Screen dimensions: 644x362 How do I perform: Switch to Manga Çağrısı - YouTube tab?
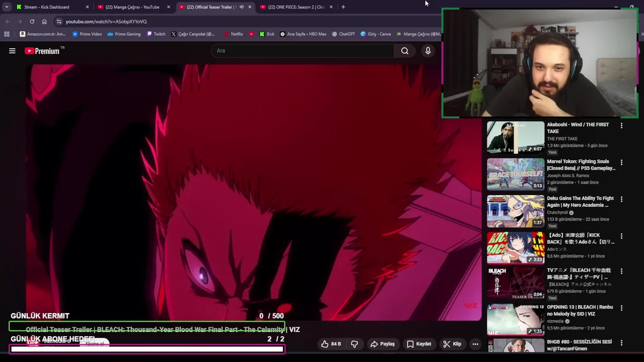[x=133, y=7]
